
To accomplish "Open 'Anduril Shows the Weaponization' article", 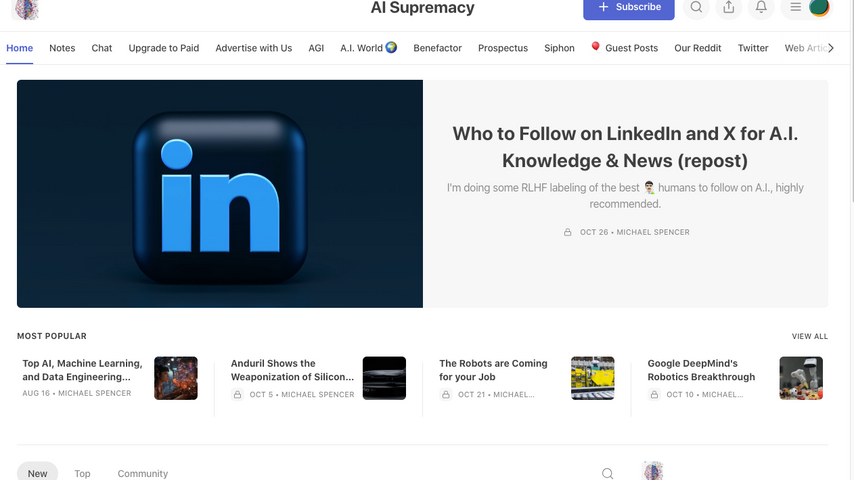I will 292,370.
